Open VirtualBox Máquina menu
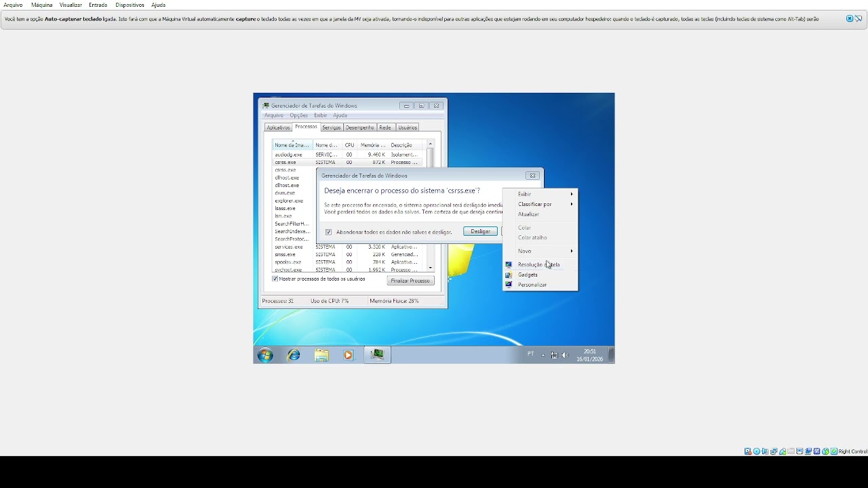The image size is (868, 488). 42,5
